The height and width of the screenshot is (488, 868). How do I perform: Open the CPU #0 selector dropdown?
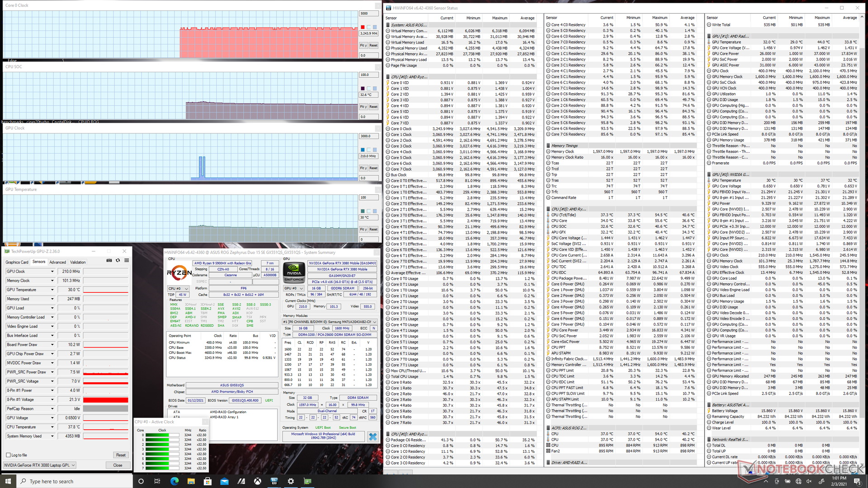(178, 288)
